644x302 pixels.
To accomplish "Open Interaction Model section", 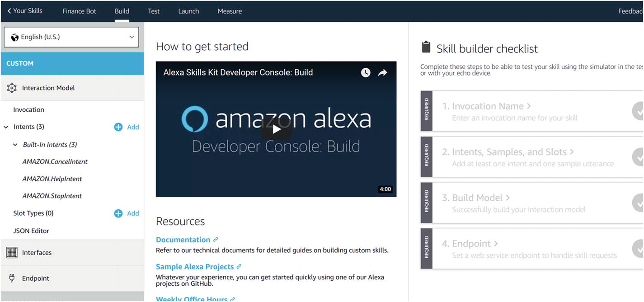I will 72,88.
